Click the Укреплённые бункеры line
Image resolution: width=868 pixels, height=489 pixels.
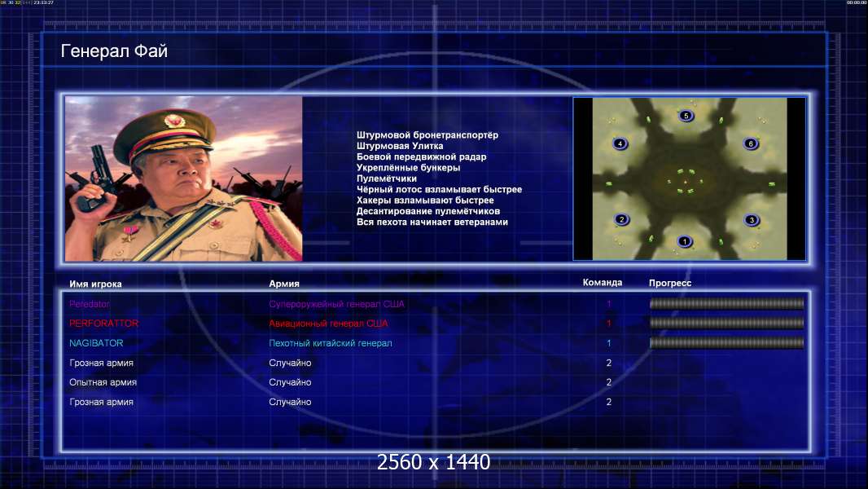[408, 167]
